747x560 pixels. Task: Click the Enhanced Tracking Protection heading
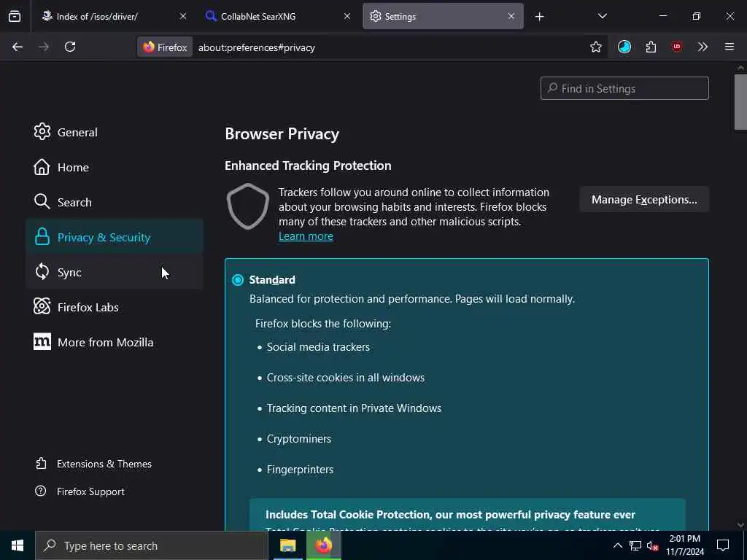(308, 166)
